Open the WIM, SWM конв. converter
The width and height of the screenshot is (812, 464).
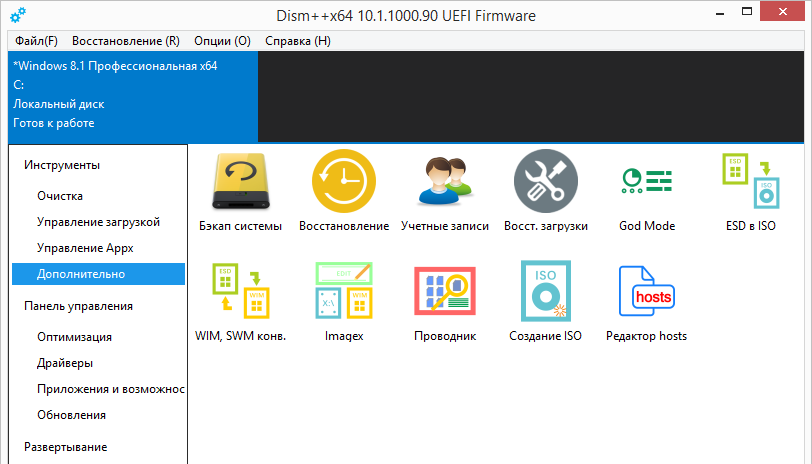point(240,292)
